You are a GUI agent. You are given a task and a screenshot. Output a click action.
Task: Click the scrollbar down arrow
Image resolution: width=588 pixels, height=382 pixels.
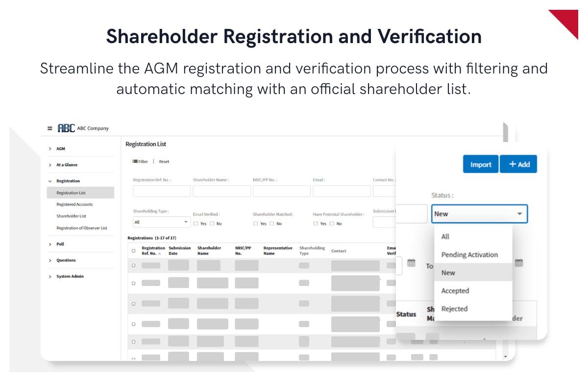506,357
